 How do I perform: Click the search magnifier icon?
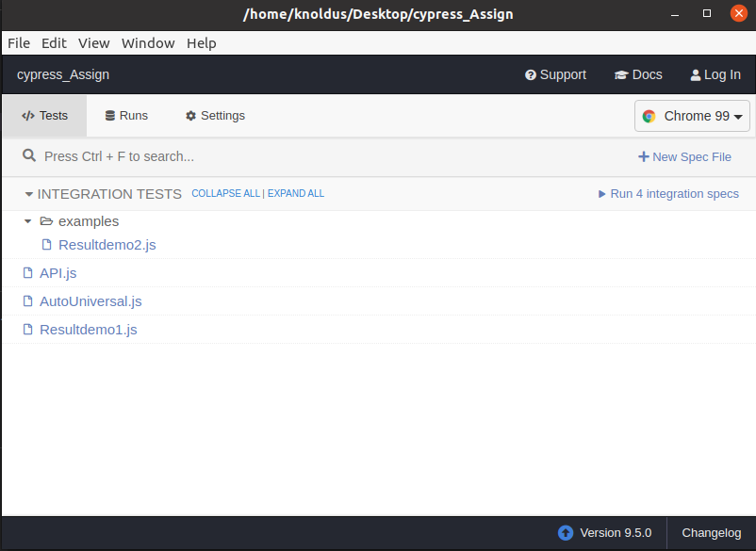click(x=29, y=155)
